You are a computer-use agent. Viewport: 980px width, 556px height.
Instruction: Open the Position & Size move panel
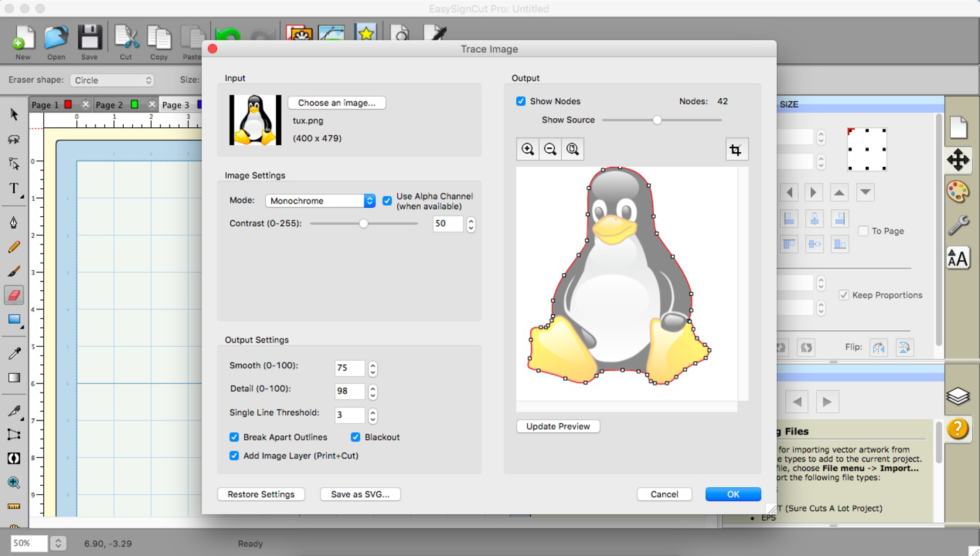(x=958, y=160)
